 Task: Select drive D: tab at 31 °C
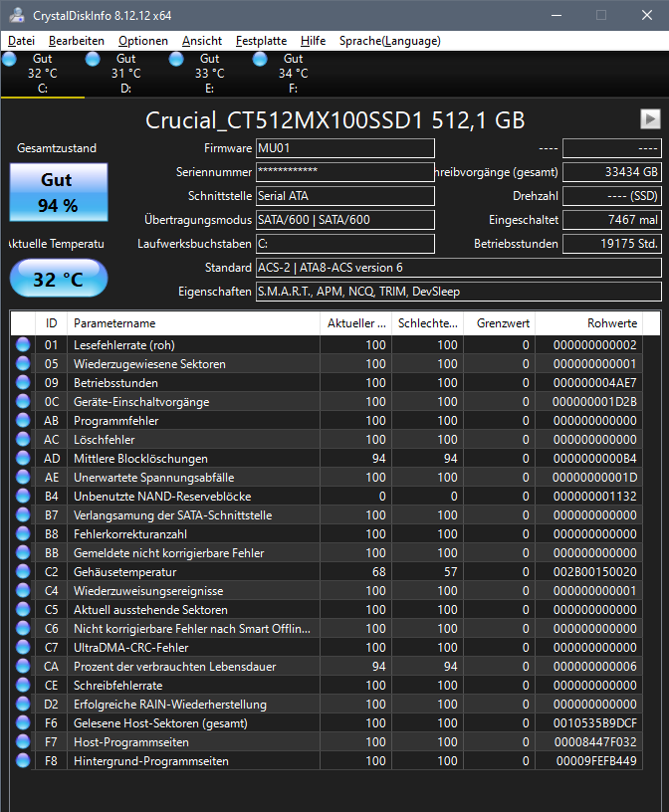click(x=125, y=74)
